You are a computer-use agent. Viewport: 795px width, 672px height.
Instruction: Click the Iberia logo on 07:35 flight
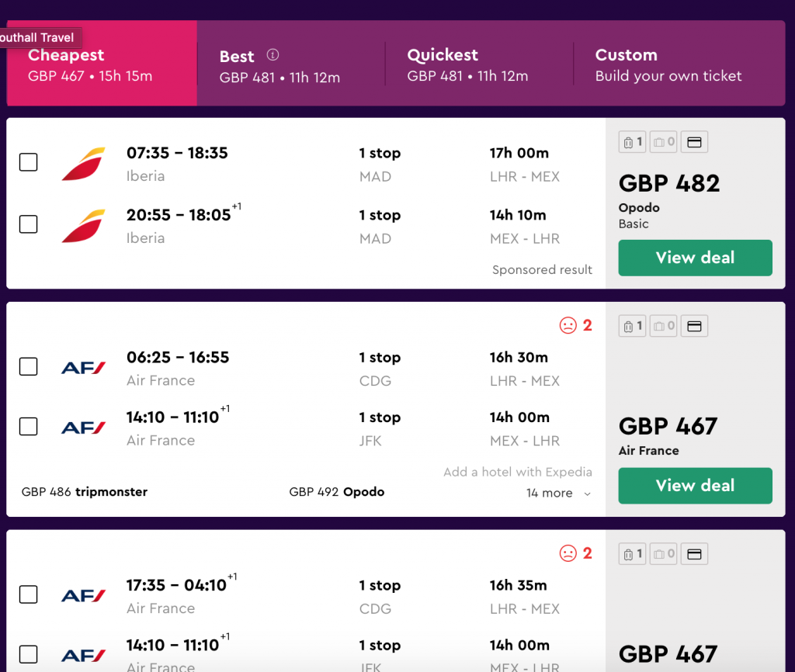(x=83, y=164)
